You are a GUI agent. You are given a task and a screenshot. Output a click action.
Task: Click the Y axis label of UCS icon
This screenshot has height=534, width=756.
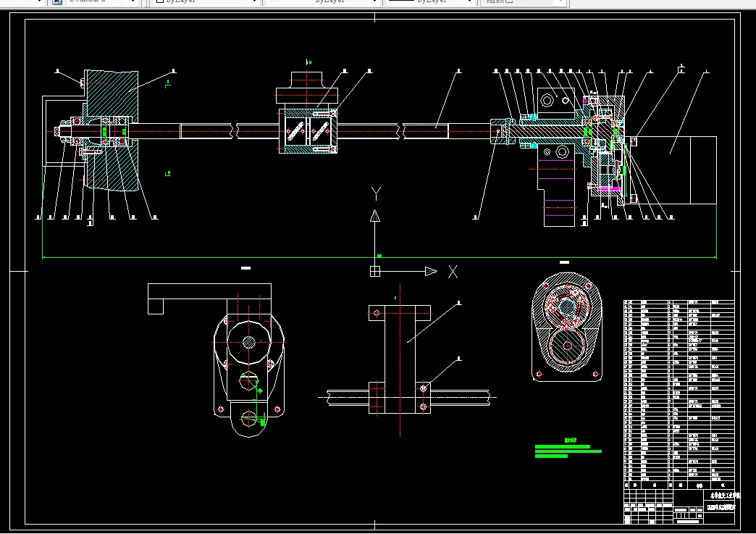pyautogui.click(x=375, y=193)
